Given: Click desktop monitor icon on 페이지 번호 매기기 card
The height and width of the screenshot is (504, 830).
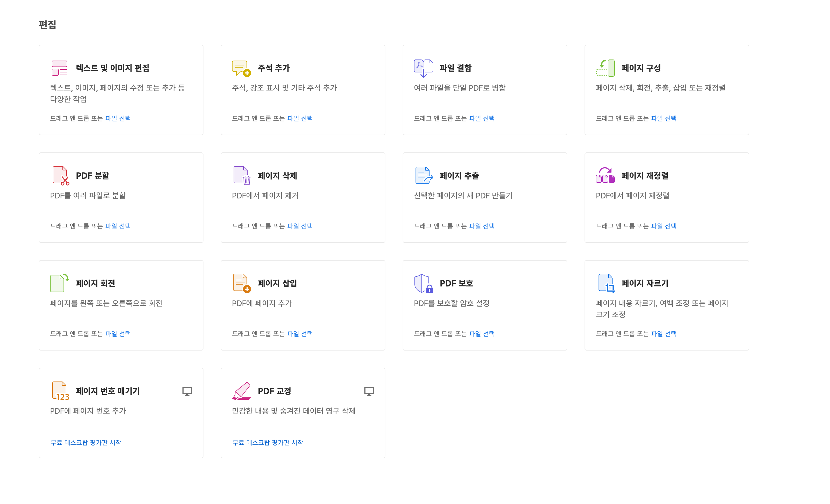Looking at the screenshot, I should pos(187,391).
